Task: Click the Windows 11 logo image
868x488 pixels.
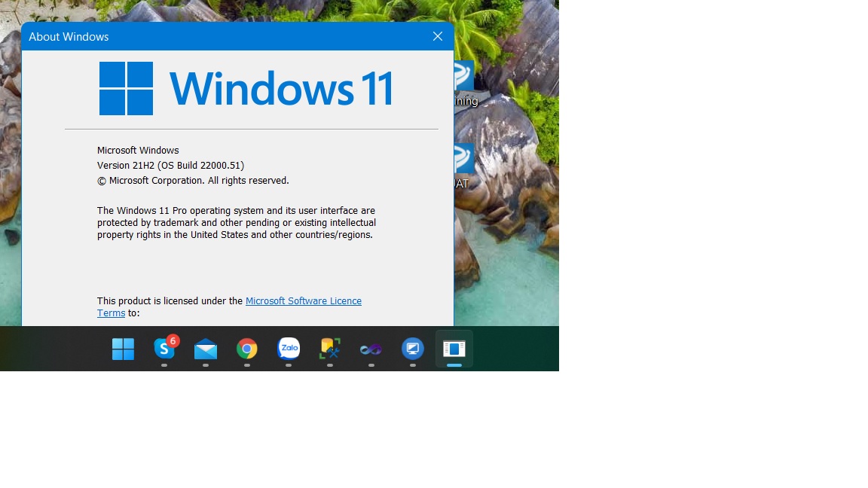Action: [246, 89]
